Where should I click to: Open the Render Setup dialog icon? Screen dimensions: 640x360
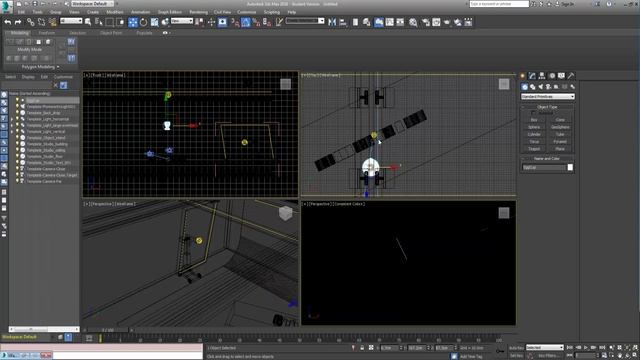click(x=426, y=22)
